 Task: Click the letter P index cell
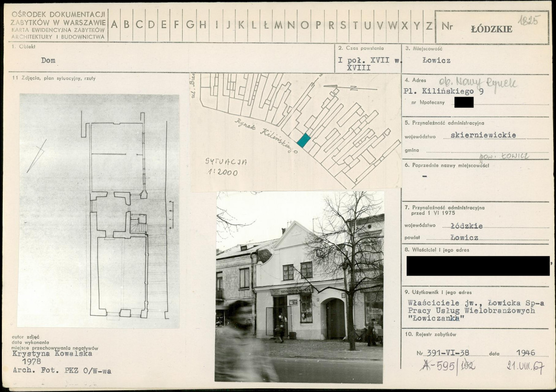coord(318,25)
